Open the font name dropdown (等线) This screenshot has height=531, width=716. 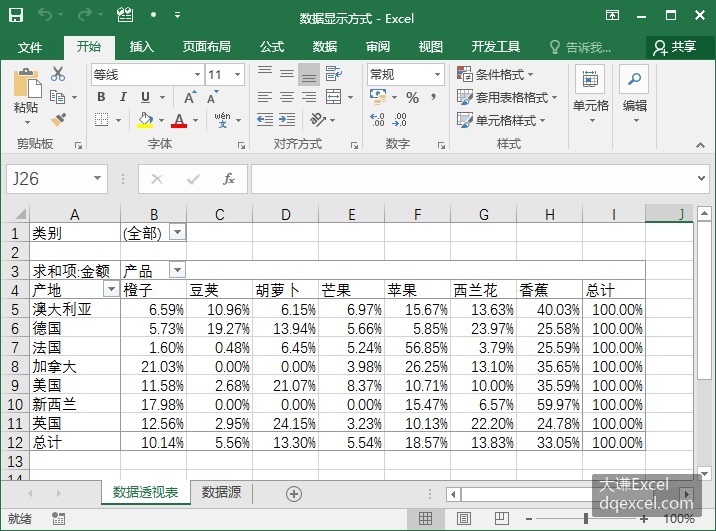click(x=197, y=74)
